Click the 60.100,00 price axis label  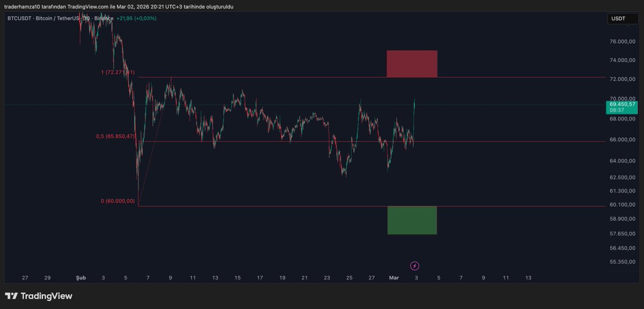623,205
